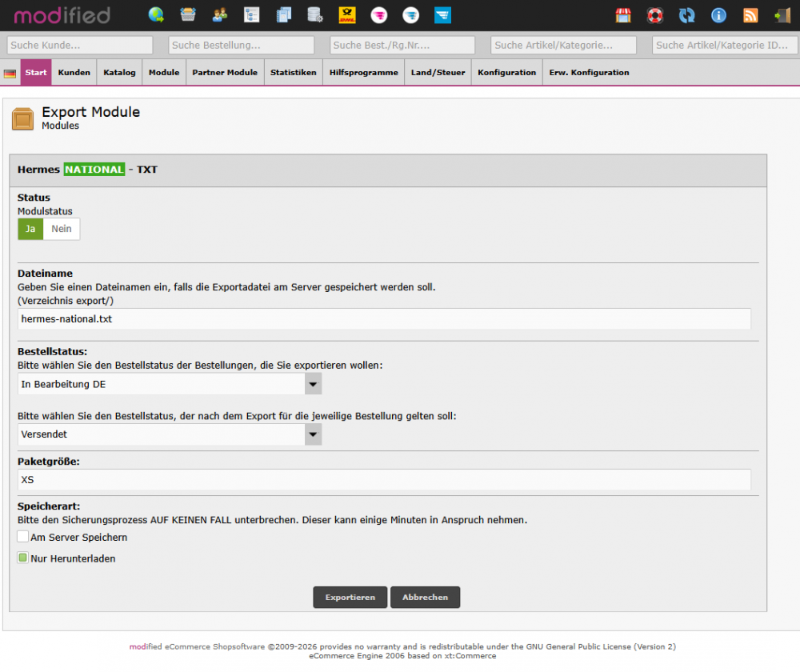Click the logout door icon
This screenshot has width=800, height=672.
782,15
